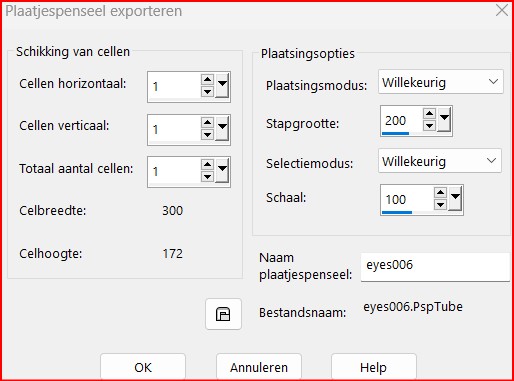Image resolution: width=514 pixels, height=381 pixels.
Task: Decrease Totaal aantal cellen value
Action: coord(207,177)
